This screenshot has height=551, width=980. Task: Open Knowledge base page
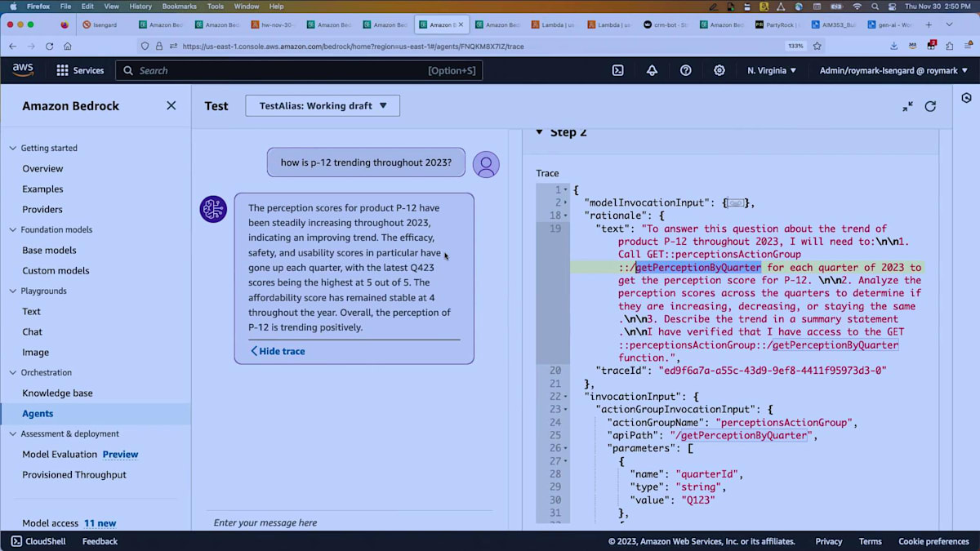click(x=57, y=393)
